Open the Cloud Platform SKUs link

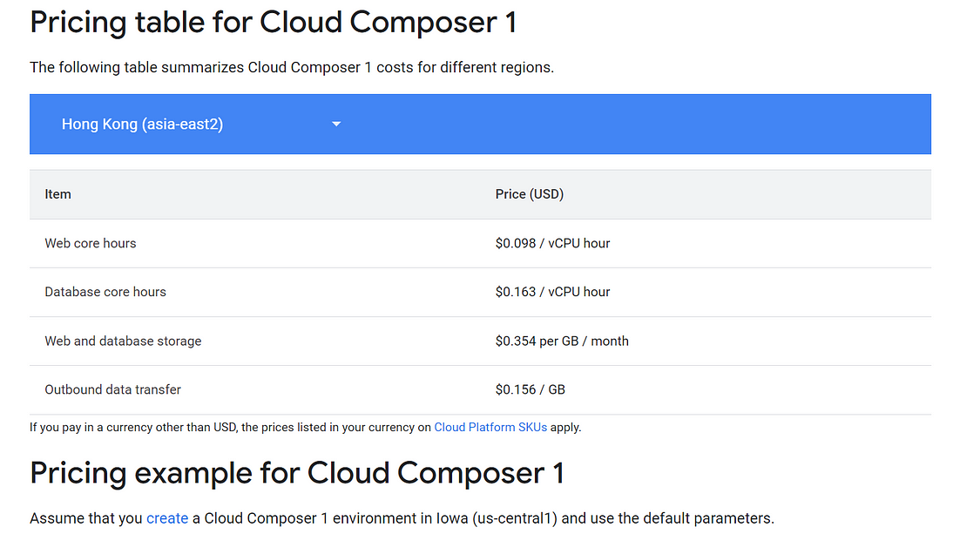[x=490, y=427]
